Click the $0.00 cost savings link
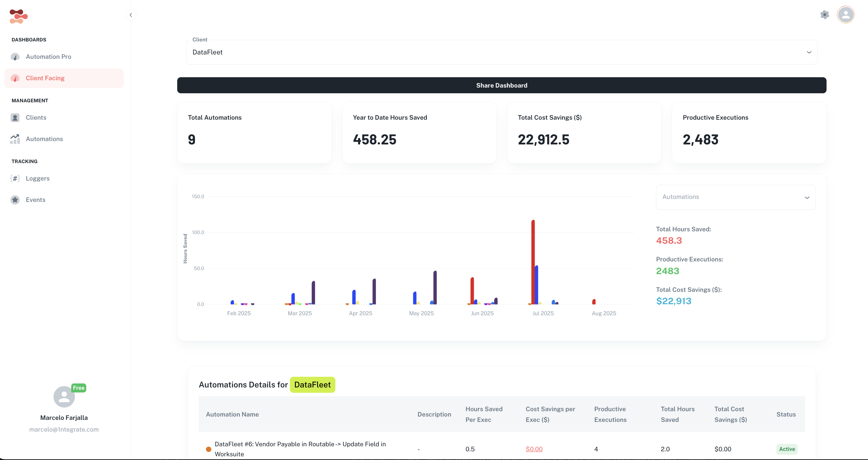 pyautogui.click(x=534, y=449)
